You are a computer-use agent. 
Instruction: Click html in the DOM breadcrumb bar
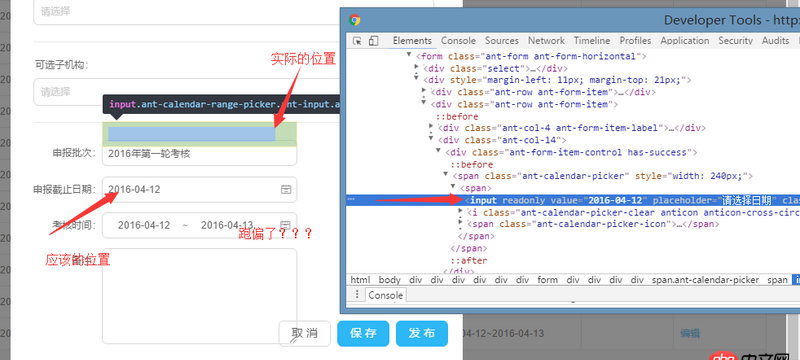(x=360, y=280)
